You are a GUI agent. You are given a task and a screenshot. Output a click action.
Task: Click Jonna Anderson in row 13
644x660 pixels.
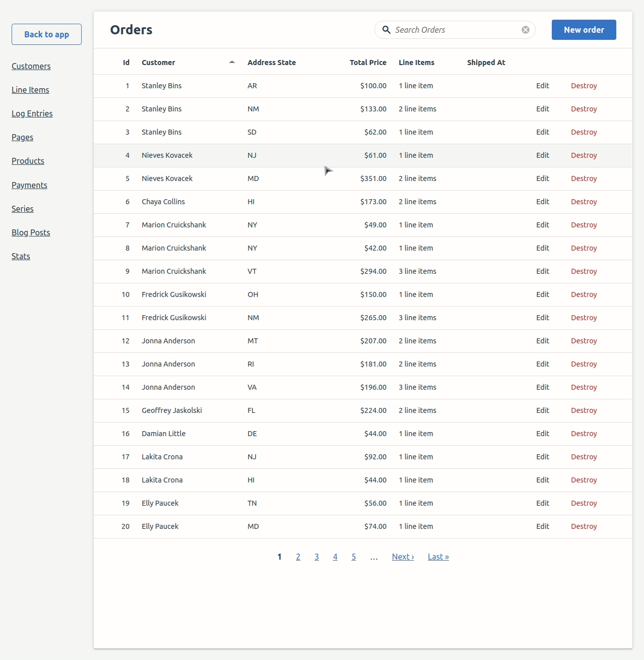pyautogui.click(x=168, y=364)
